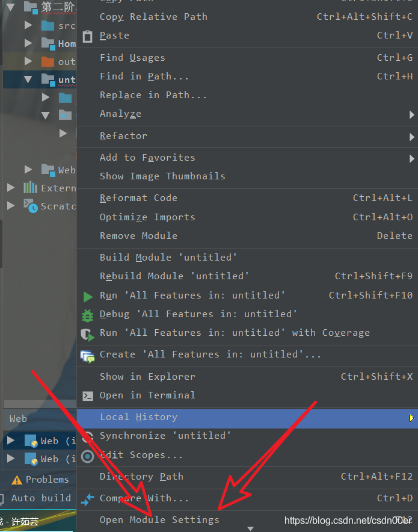Click the Web module folder icon in tree
The height and width of the screenshot is (532, 418).
point(48,170)
